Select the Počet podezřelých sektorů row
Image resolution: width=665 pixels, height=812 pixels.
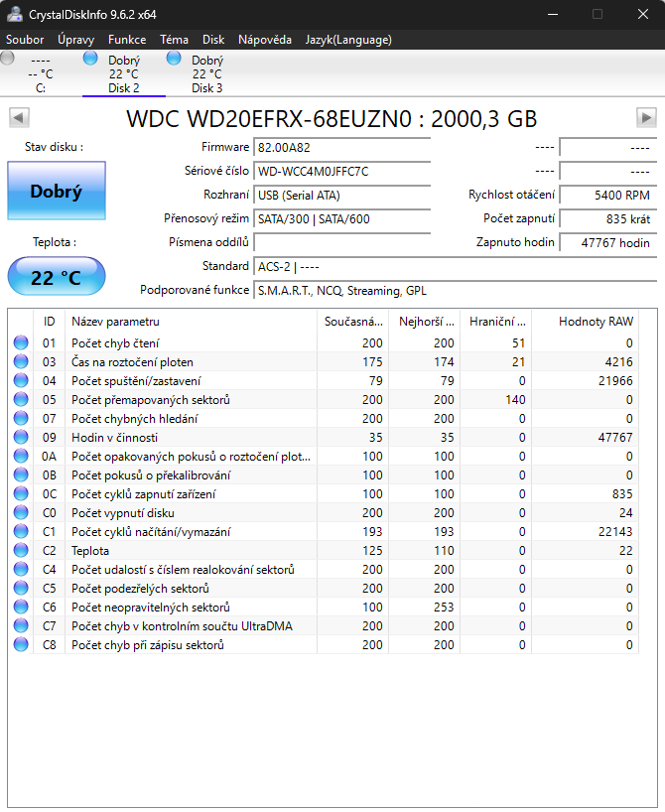(x=324, y=588)
